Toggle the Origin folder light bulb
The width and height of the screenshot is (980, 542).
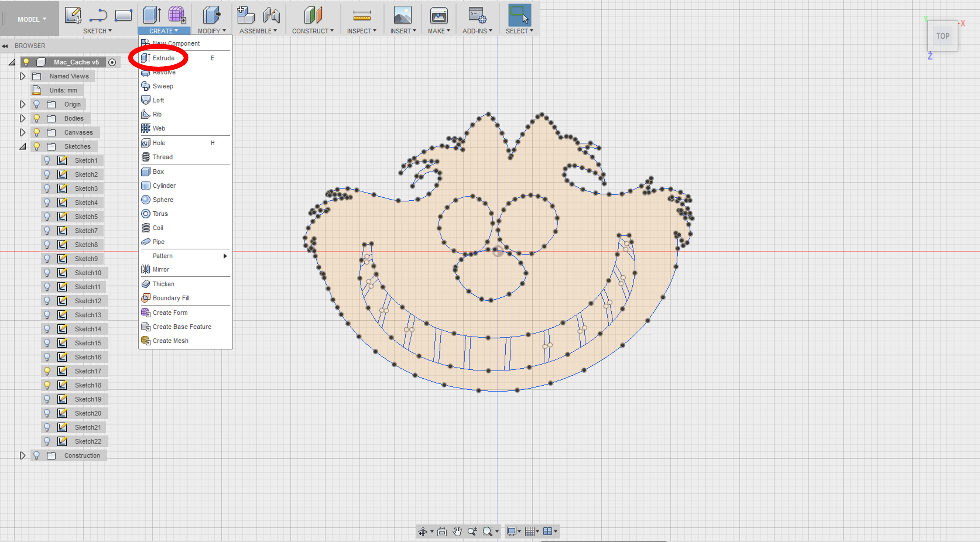[x=36, y=104]
